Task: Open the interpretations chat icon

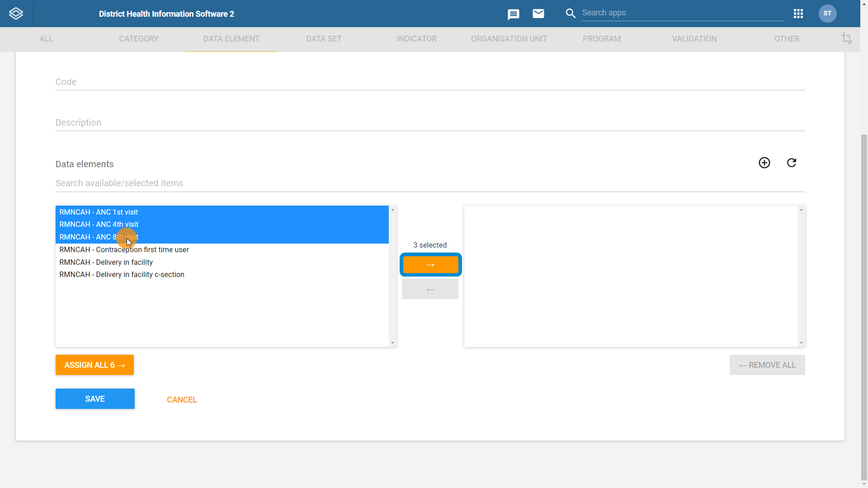Action: (x=513, y=14)
